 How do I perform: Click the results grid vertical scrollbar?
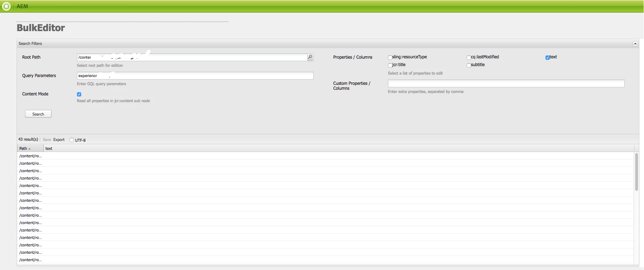coord(637,172)
